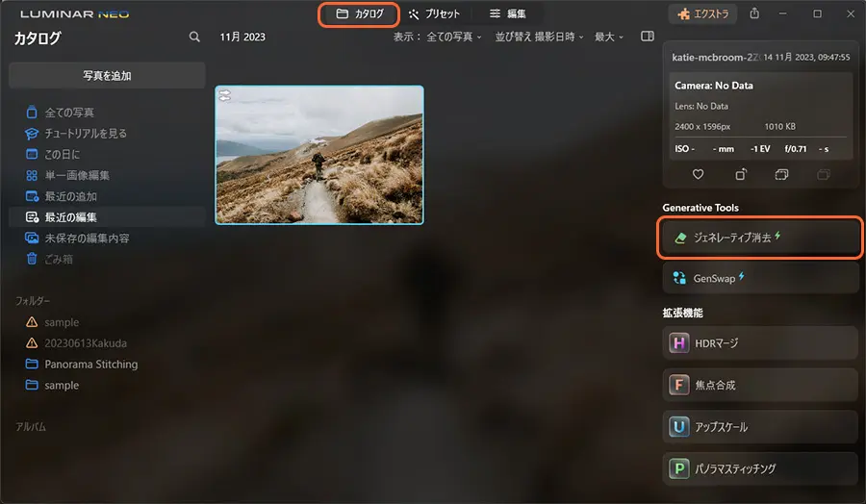Launch the GenSwap tool
This screenshot has height=504, width=866.
pos(760,278)
